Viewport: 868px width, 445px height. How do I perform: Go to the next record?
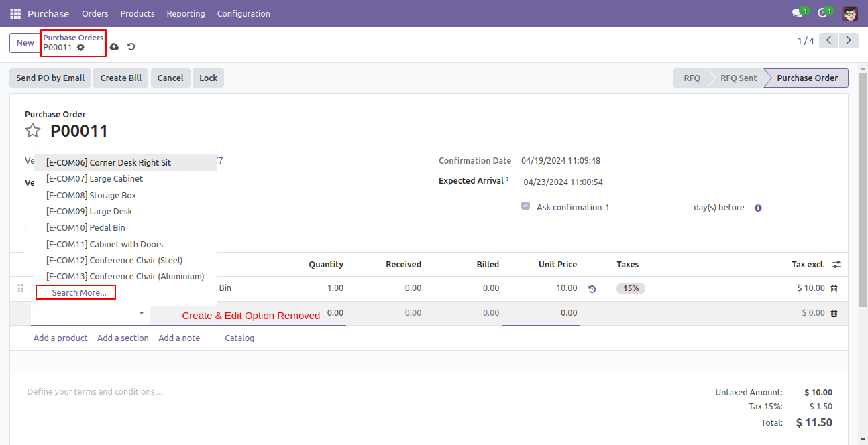pos(849,41)
